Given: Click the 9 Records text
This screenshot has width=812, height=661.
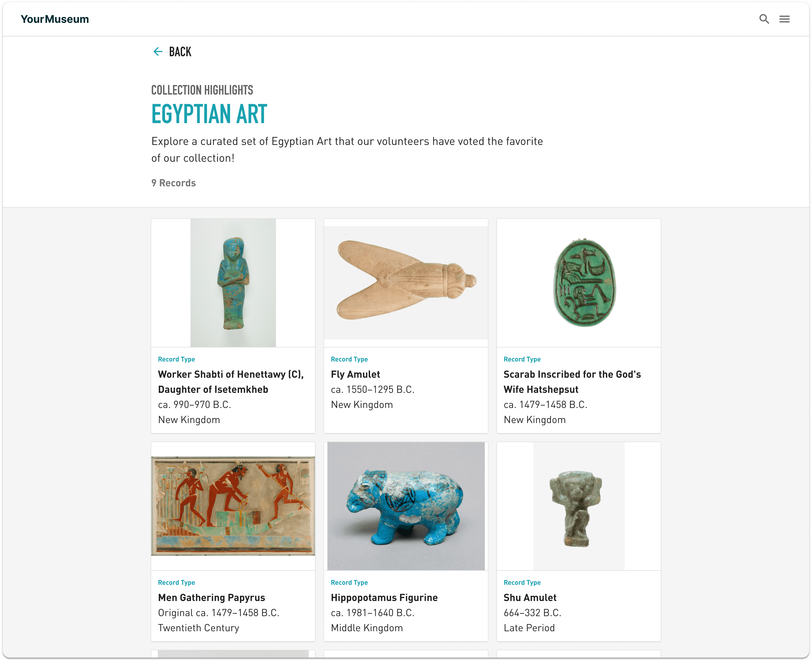Looking at the screenshot, I should pos(173,183).
